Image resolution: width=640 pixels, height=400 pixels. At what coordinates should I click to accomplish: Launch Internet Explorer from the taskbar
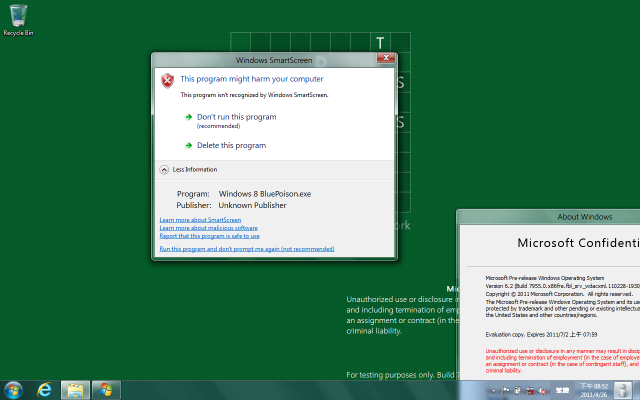coord(44,390)
